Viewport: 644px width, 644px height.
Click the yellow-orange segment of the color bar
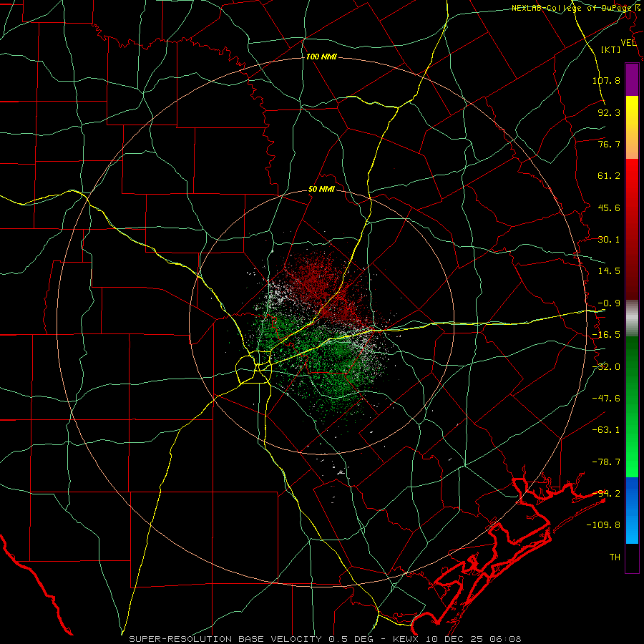pos(632,127)
